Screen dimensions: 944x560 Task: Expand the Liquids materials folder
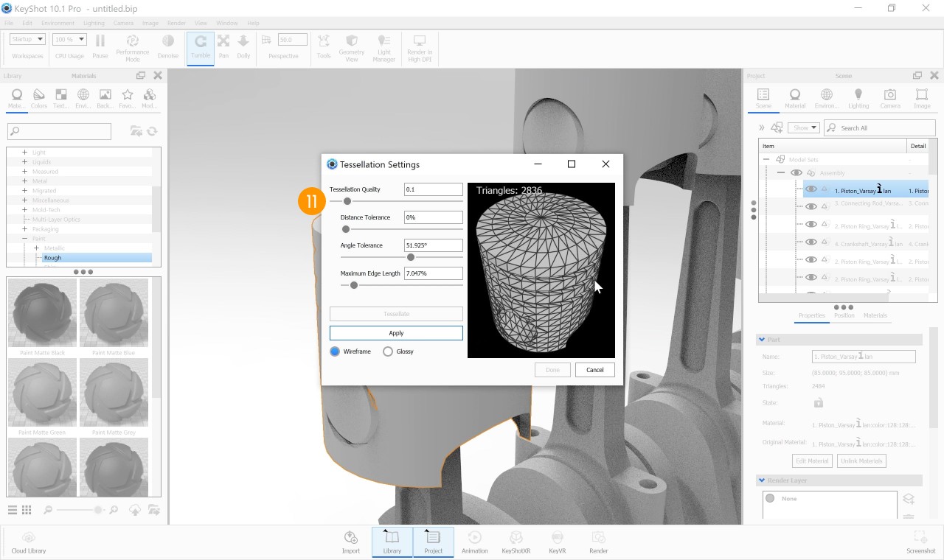click(24, 161)
